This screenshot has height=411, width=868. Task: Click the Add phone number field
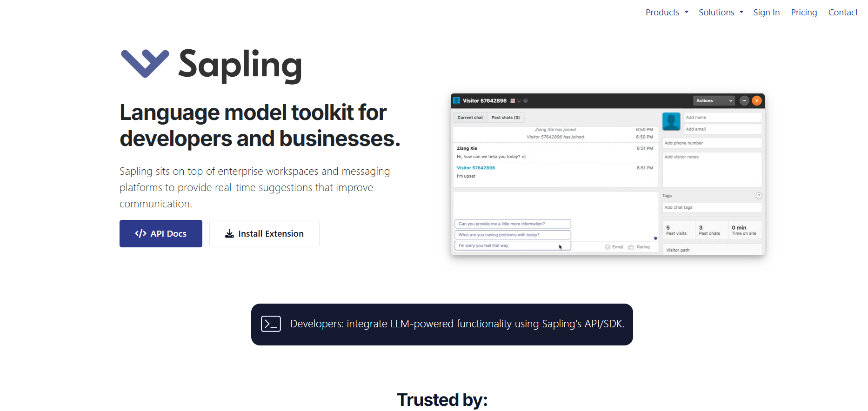coord(712,143)
